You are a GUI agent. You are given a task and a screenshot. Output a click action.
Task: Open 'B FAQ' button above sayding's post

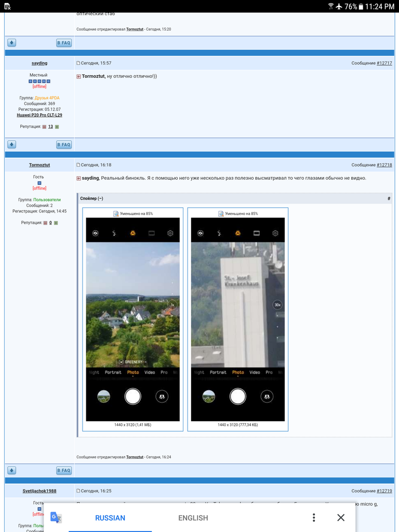click(64, 43)
